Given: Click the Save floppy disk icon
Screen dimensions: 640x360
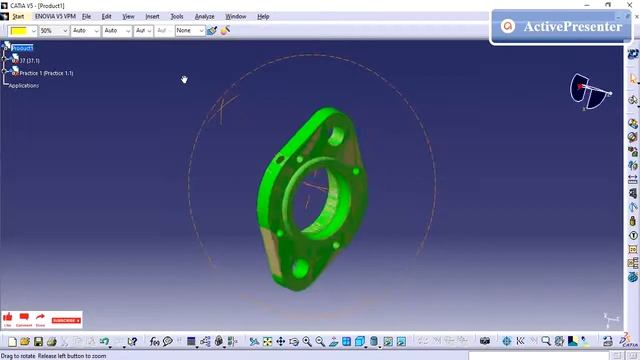Looking at the screenshot, I should (x=38, y=341).
